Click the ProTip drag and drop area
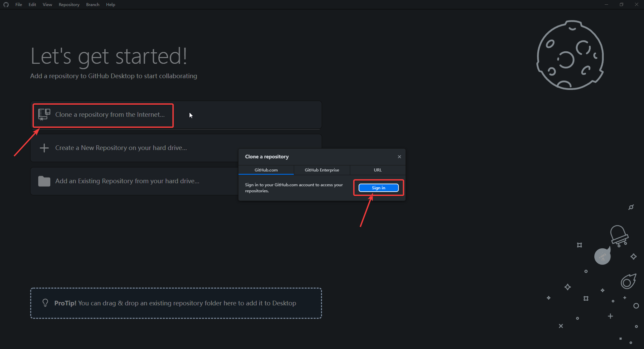The image size is (644, 349). tap(176, 303)
